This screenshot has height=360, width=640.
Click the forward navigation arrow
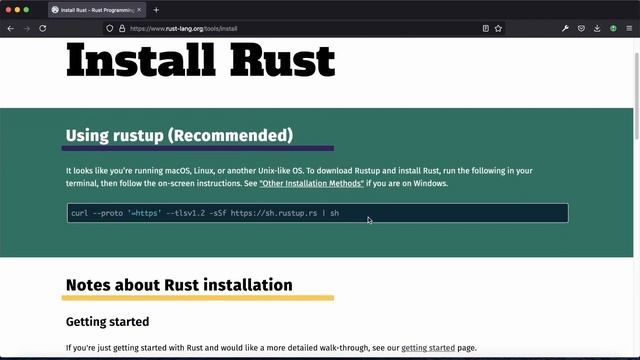coord(27,29)
